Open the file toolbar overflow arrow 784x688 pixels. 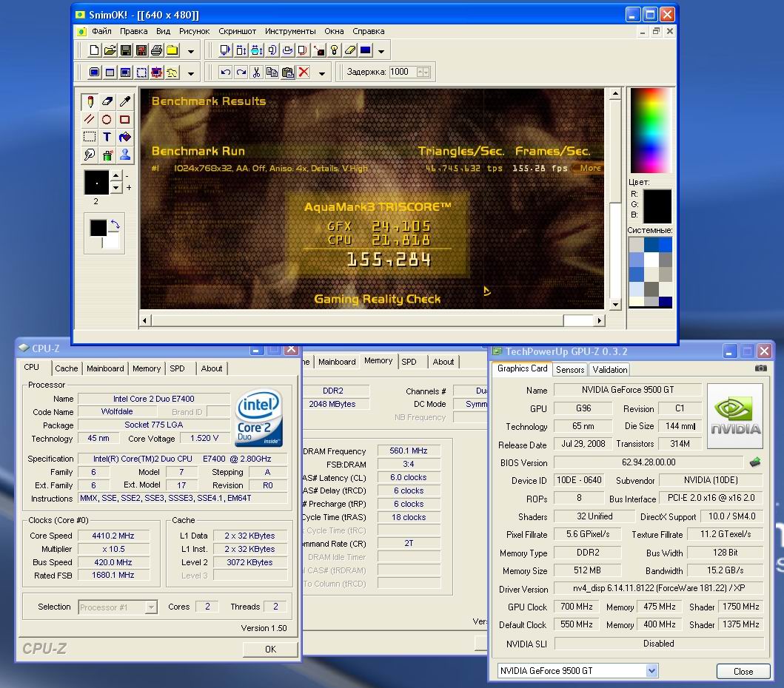pos(190,51)
